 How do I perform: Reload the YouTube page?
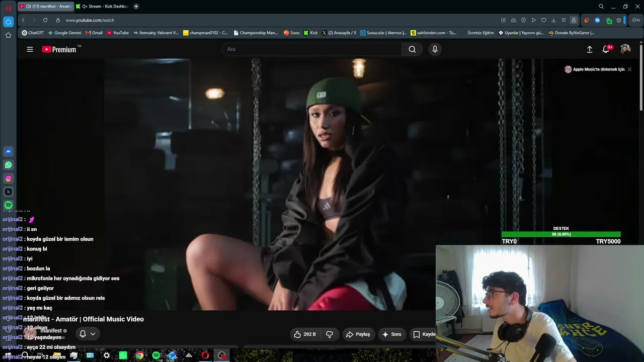click(45, 20)
